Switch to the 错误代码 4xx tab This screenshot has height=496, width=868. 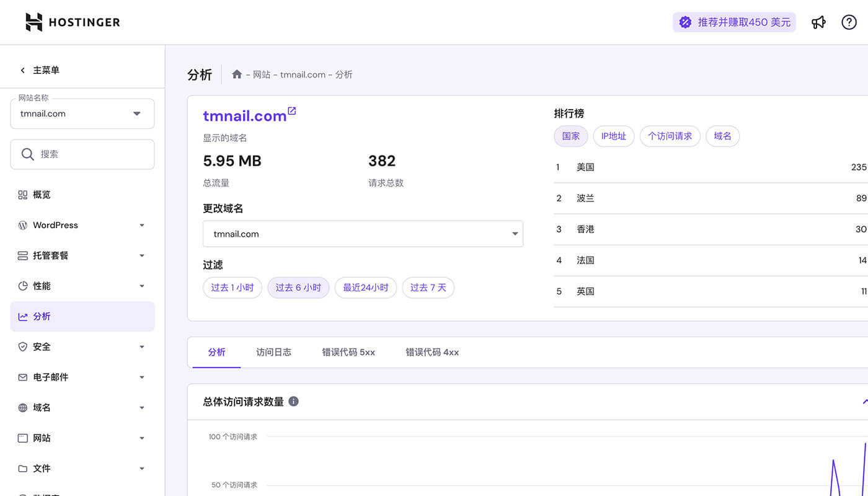(432, 352)
